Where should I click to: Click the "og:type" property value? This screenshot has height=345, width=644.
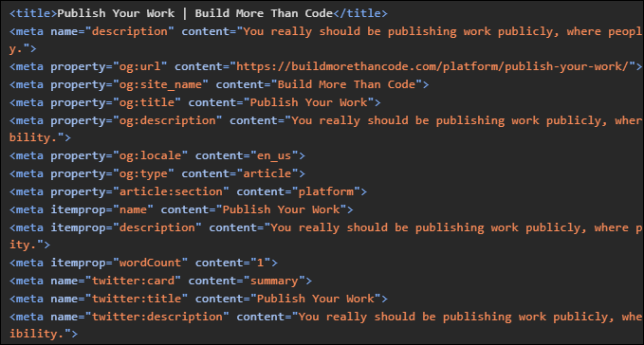(143, 173)
